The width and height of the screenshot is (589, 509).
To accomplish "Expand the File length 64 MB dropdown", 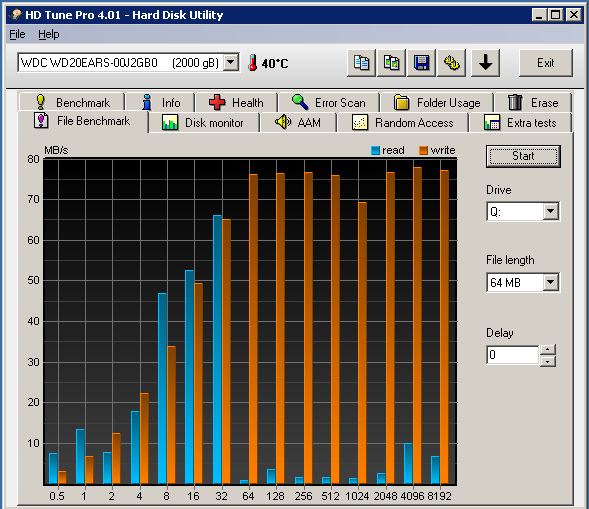I will tap(551, 282).
